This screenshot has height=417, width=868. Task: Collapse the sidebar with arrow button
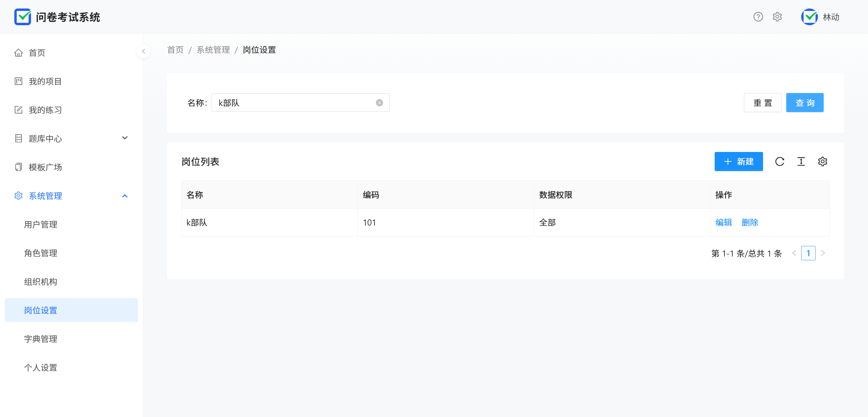[x=143, y=51]
